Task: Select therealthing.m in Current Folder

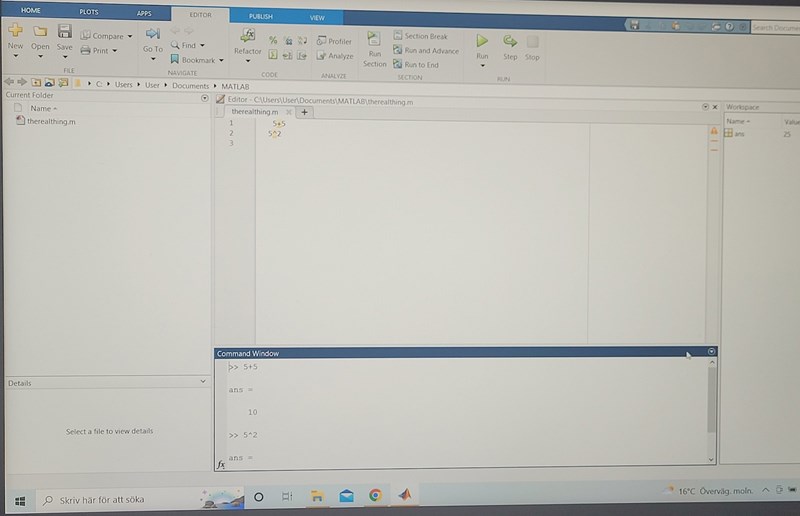Action: point(51,121)
